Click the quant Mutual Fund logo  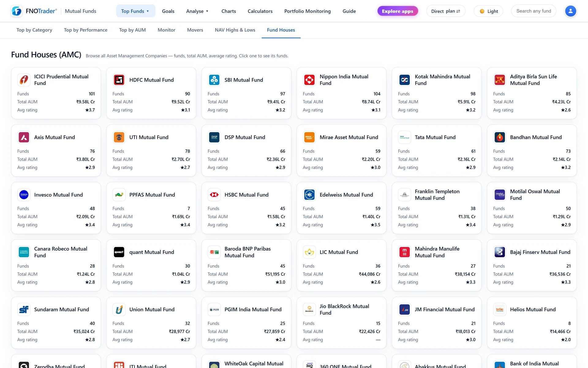119,252
